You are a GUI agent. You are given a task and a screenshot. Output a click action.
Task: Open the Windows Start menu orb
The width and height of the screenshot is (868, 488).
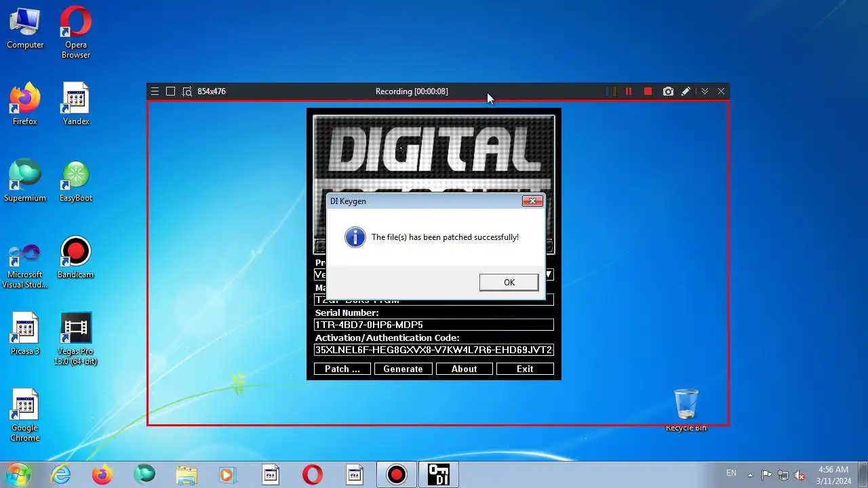pos(18,474)
